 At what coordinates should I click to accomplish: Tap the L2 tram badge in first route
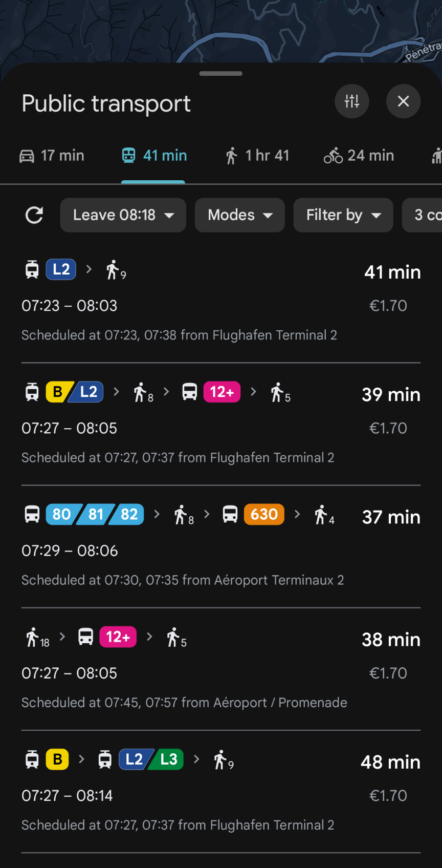pos(61,269)
